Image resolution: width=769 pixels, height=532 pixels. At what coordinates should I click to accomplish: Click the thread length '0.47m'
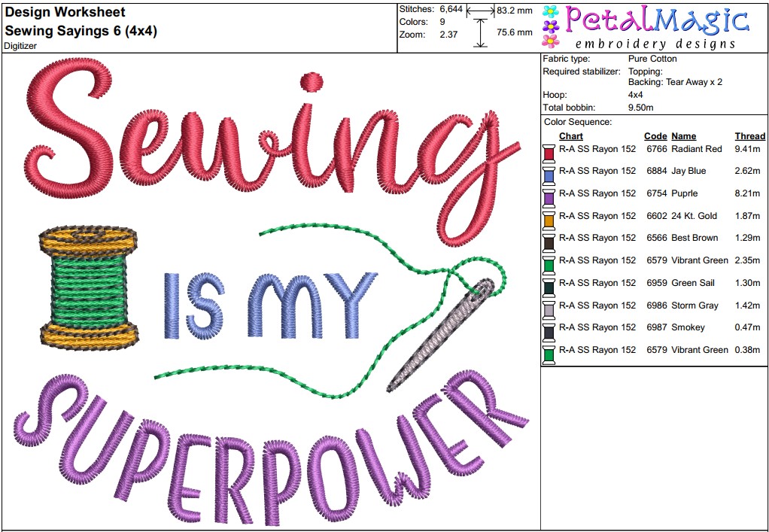pos(747,327)
